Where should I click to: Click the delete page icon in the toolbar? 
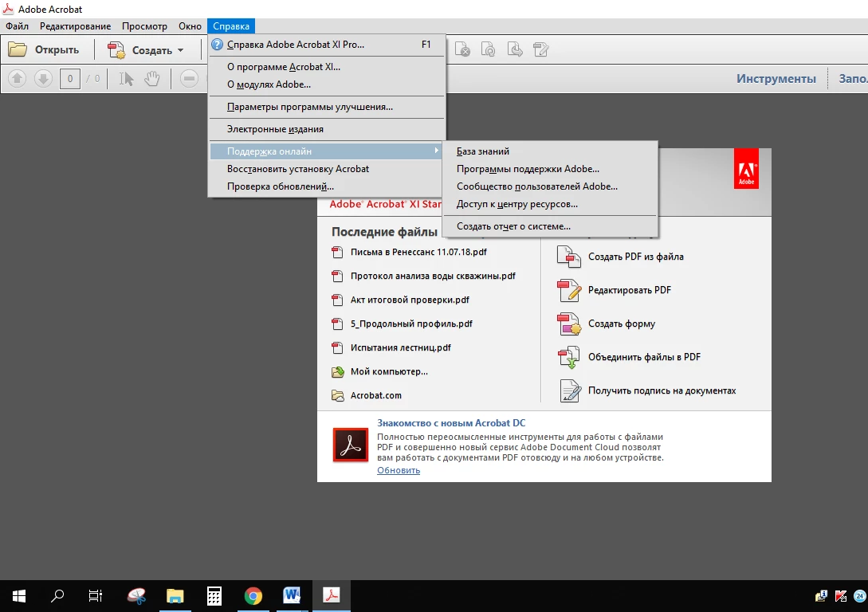[x=462, y=49]
